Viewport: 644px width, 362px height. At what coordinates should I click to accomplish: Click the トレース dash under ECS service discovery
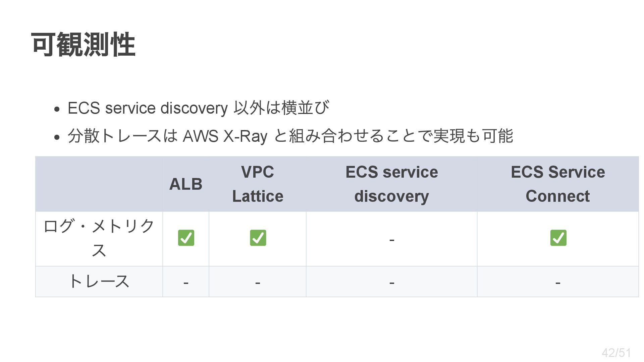pos(392,283)
